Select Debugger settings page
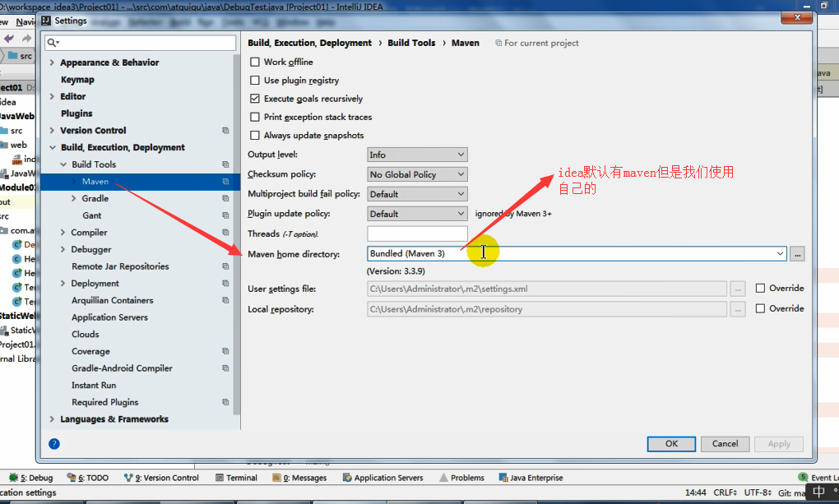839x504 pixels. pyautogui.click(x=91, y=249)
